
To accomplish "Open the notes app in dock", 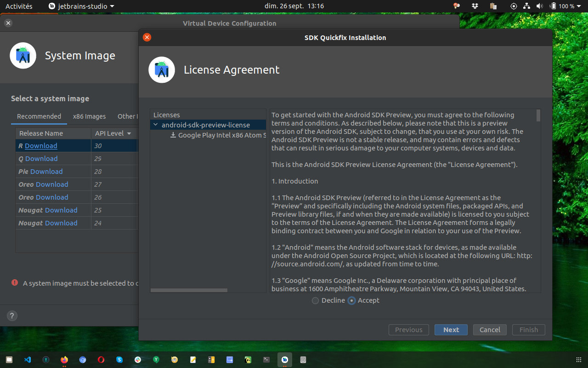I will (193, 360).
